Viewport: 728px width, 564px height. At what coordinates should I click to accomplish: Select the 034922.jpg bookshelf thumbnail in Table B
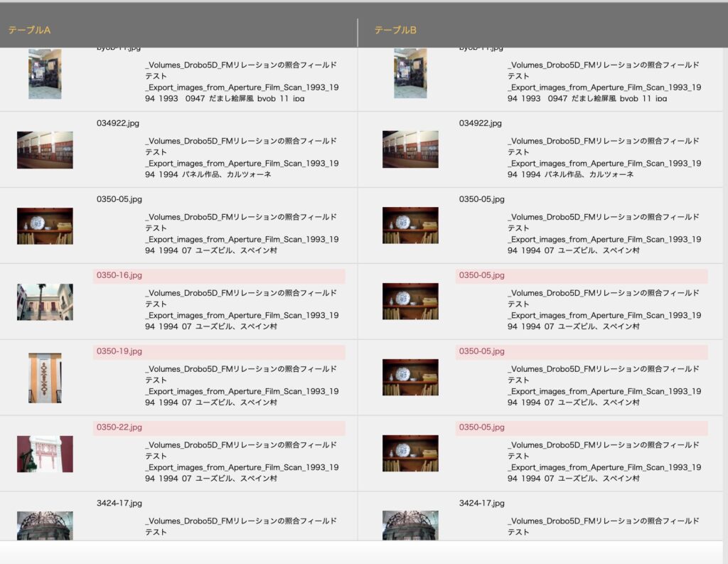tap(410, 149)
